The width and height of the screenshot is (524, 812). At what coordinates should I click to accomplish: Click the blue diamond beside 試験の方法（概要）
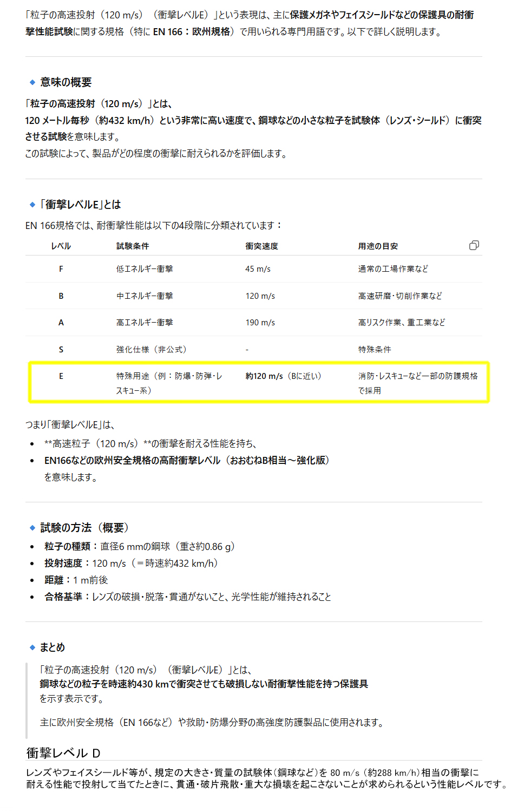tap(32, 528)
